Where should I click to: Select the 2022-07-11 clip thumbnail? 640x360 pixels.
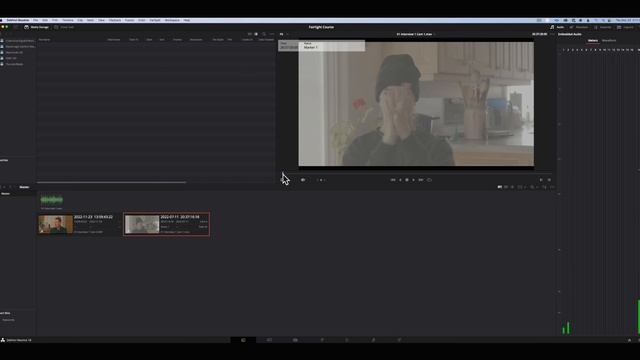pyautogui.click(x=142, y=224)
